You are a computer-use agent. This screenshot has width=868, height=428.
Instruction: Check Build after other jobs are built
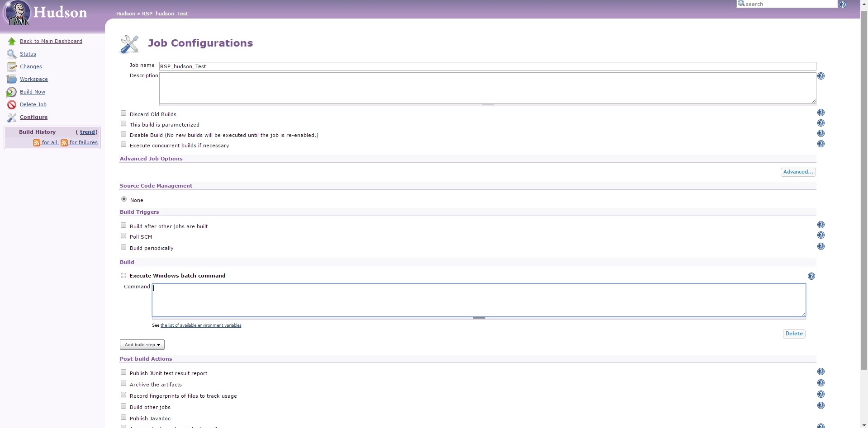click(123, 226)
